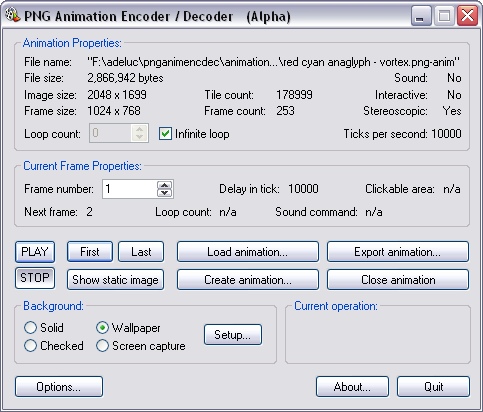
Task: Jump to the Last frame
Action: pyautogui.click(x=141, y=252)
